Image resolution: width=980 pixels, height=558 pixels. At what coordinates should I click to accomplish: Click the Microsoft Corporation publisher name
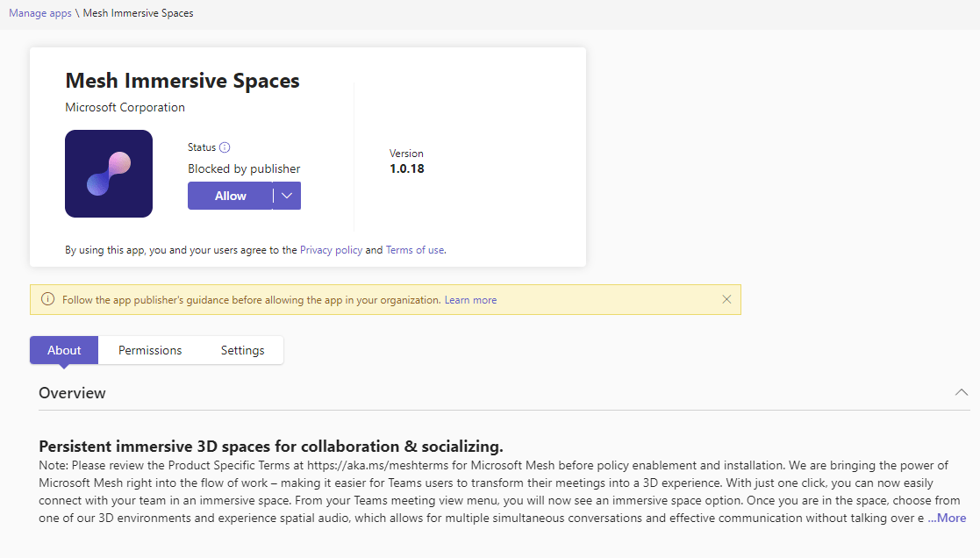click(x=125, y=107)
